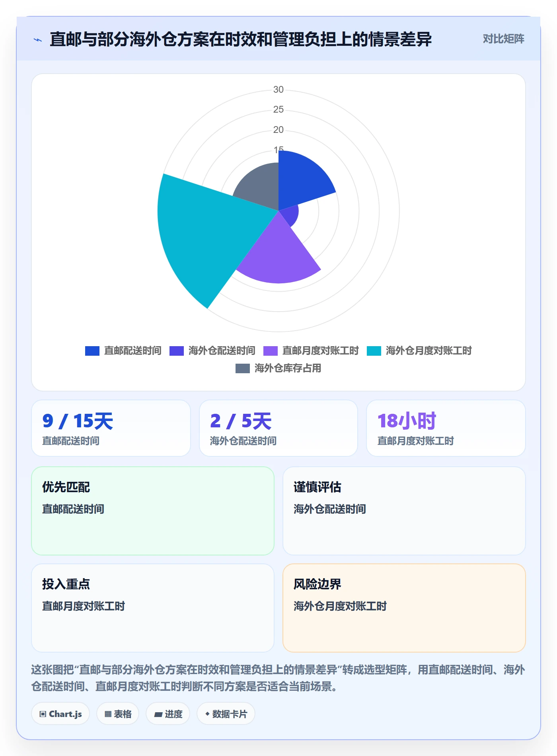Click the icon in the 进度 tag
The image size is (557, 756).
(158, 715)
